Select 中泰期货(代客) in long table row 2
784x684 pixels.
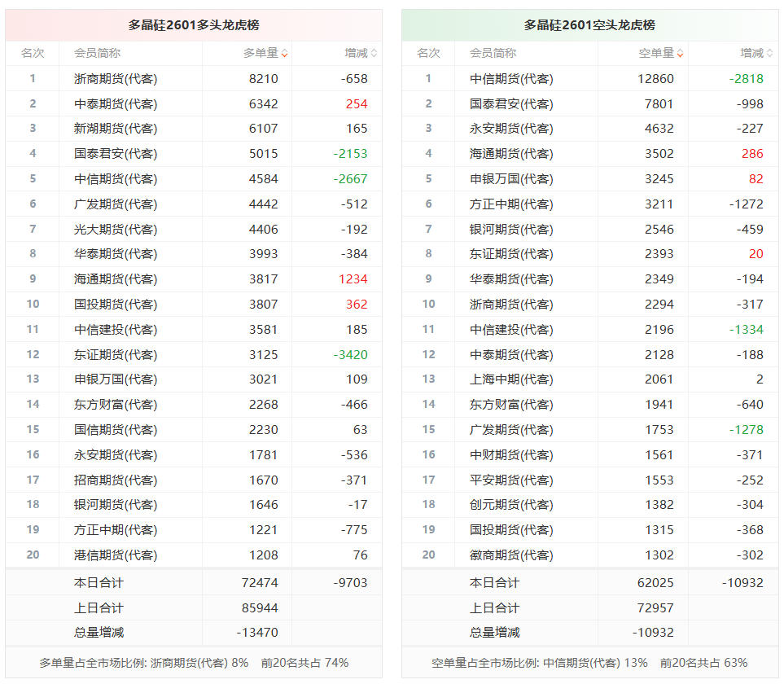coord(116,104)
